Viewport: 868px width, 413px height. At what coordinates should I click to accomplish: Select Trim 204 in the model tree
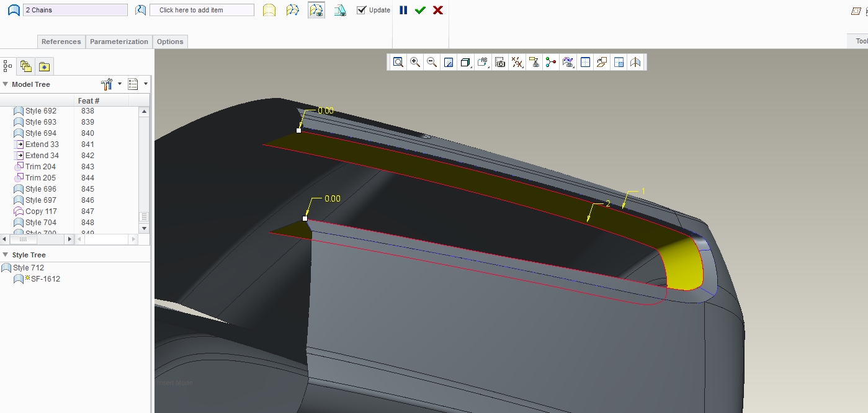point(40,167)
